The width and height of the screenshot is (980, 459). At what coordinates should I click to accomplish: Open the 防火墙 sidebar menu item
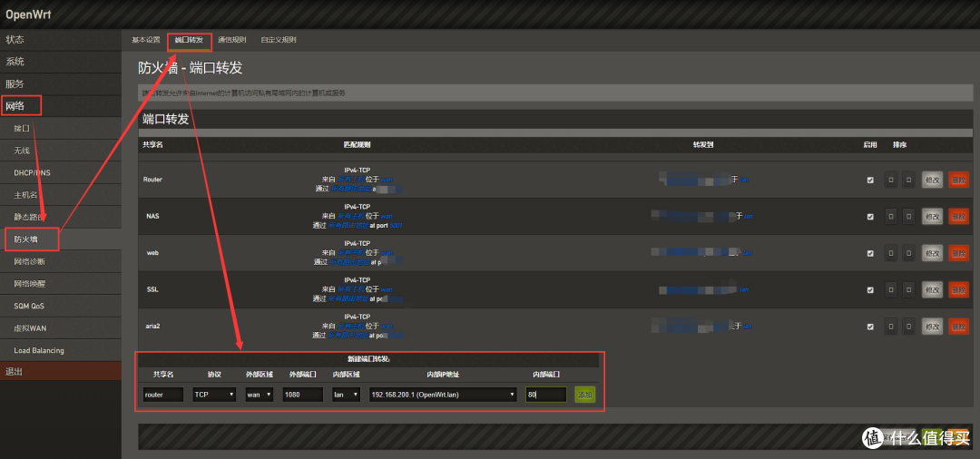30,239
